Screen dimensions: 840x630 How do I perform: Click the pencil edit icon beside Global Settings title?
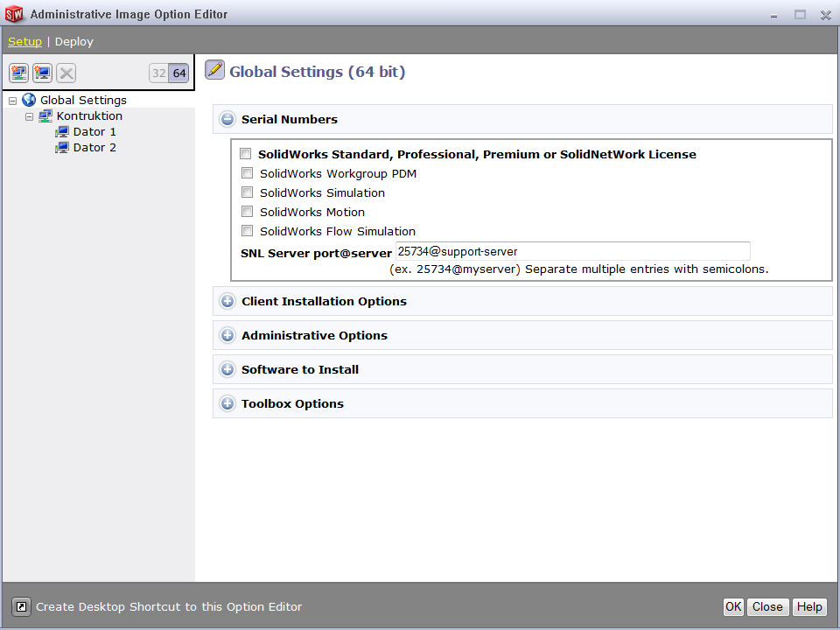pyautogui.click(x=215, y=70)
